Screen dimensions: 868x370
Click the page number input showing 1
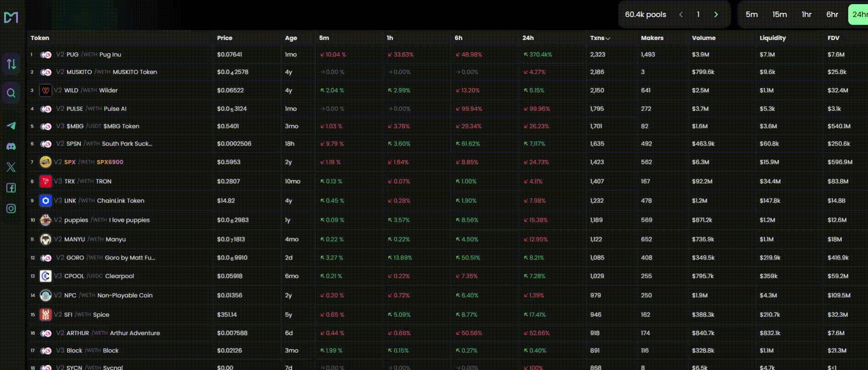[x=698, y=14]
